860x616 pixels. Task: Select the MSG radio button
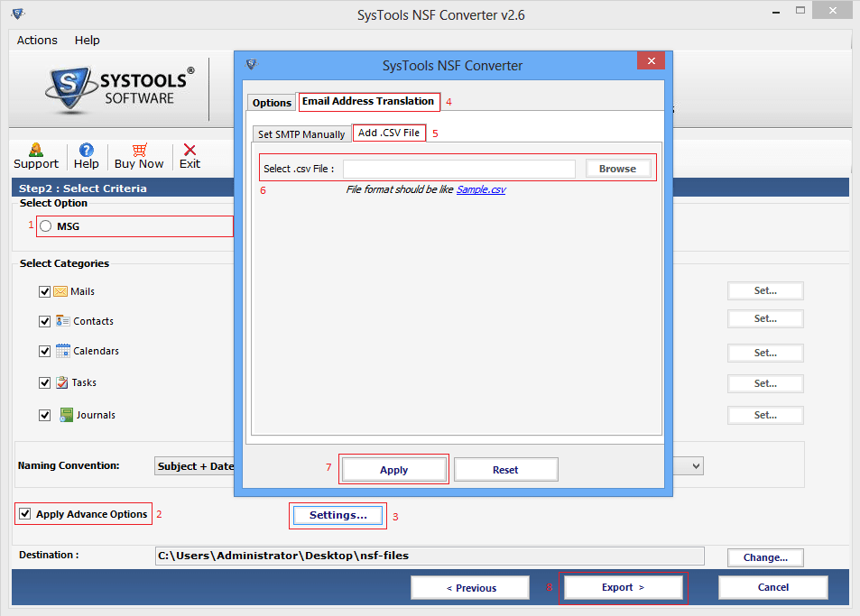[x=45, y=225]
